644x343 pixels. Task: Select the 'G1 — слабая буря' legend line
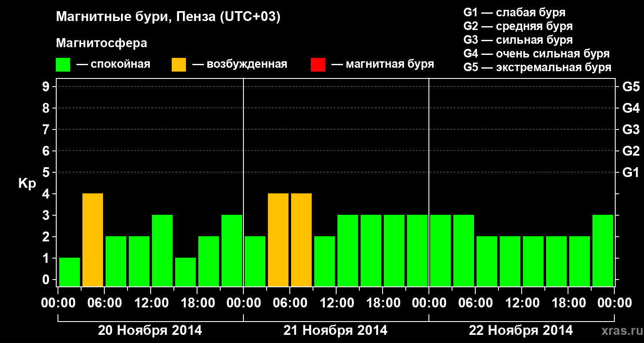tap(514, 12)
